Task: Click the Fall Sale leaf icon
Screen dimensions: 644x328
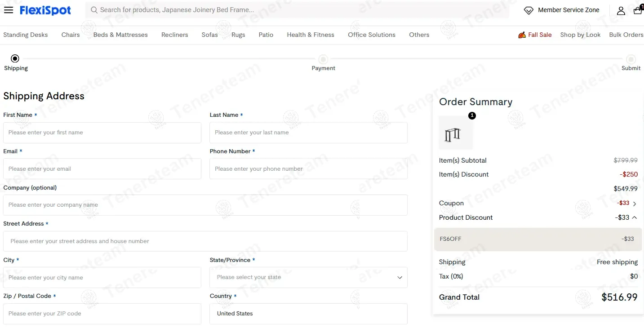Action: (x=522, y=35)
